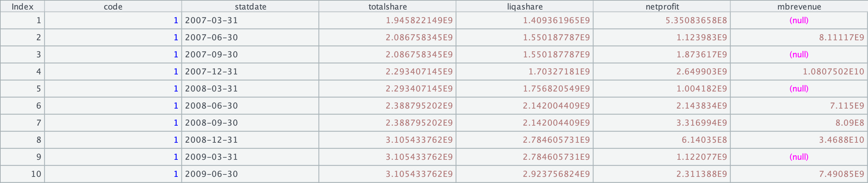Select the (null) mbrevenue cell in row 1
Screen dimensions: 868x183
(799, 20)
